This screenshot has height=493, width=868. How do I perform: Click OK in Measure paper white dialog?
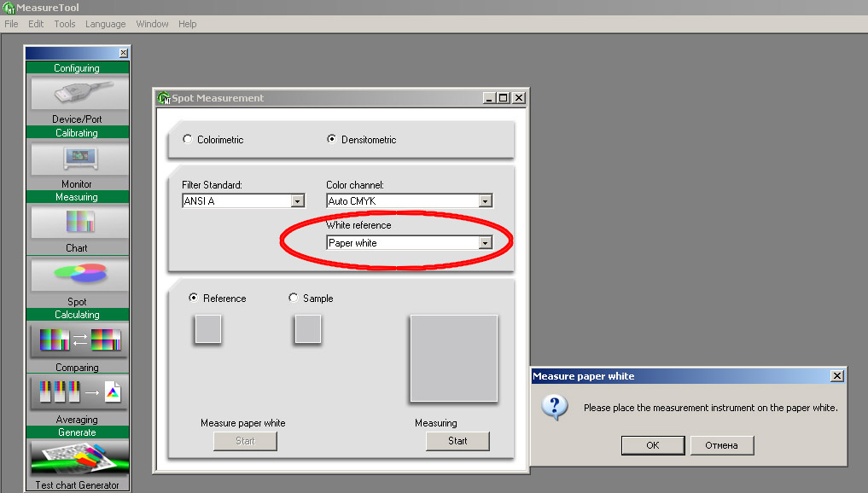click(x=653, y=445)
